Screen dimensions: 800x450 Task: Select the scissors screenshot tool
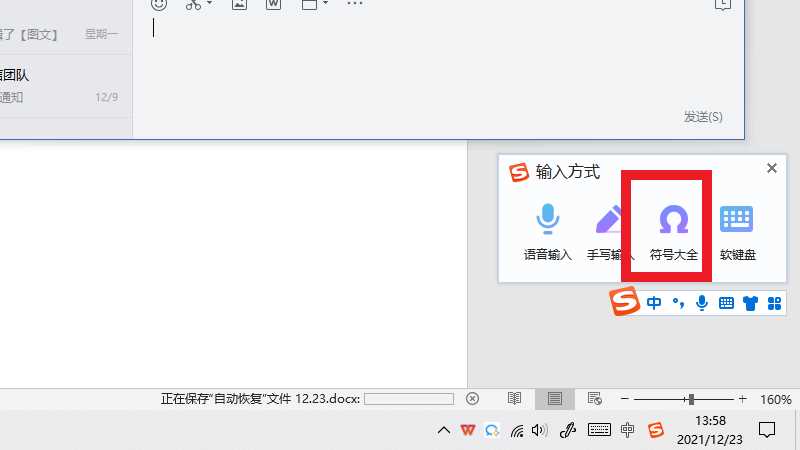click(x=193, y=4)
